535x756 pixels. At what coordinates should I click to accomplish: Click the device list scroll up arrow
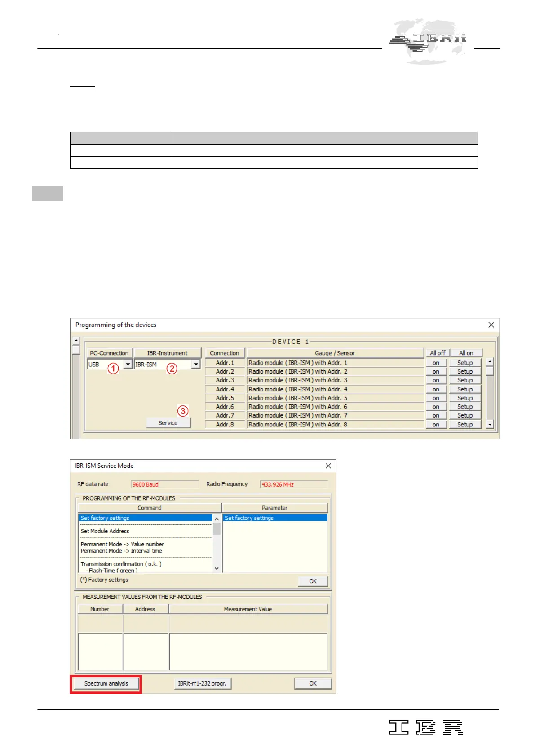[x=490, y=361]
